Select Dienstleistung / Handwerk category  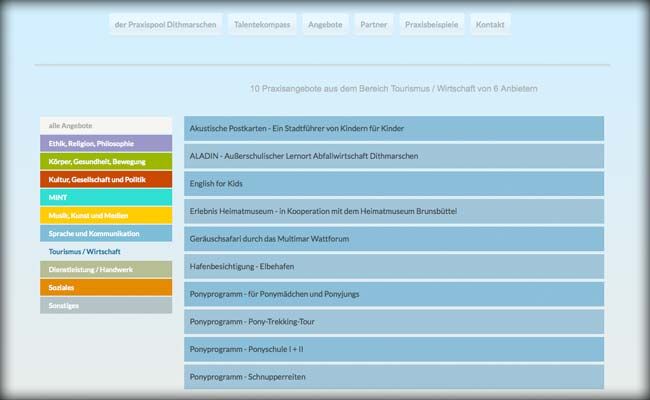(x=106, y=270)
